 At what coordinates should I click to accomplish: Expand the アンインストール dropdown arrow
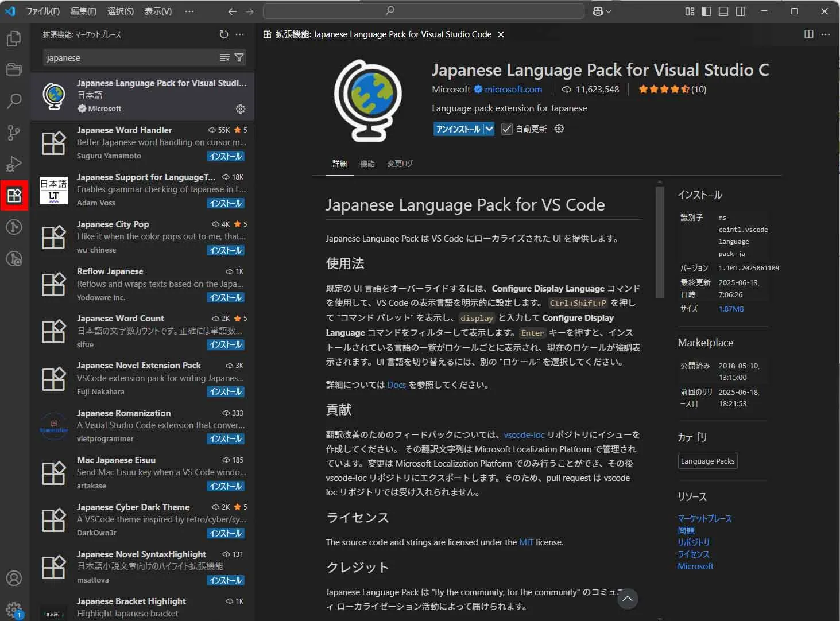(489, 129)
